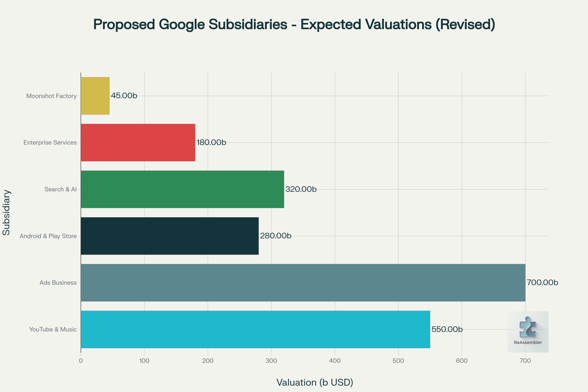Screen dimensions: 588x392
Task: Click the 700.00b value label
Action: (x=542, y=282)
